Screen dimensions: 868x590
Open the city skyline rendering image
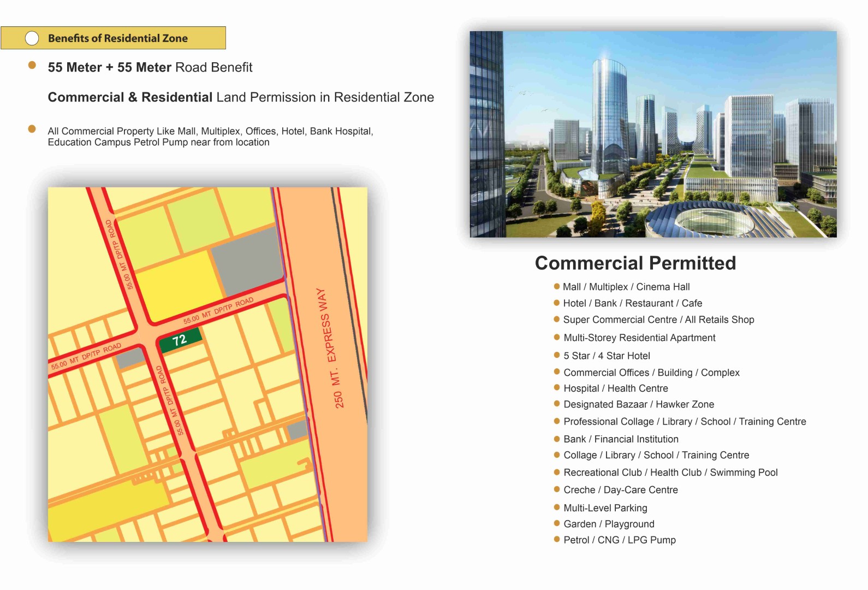pos(653,134)
